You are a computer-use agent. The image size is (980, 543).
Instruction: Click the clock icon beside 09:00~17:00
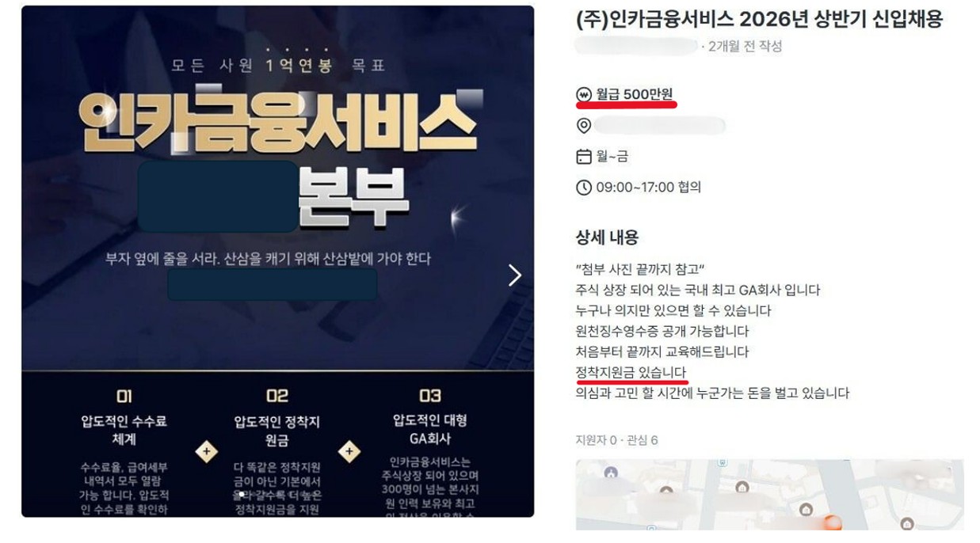pyautogui.click(x=584, y=188)
